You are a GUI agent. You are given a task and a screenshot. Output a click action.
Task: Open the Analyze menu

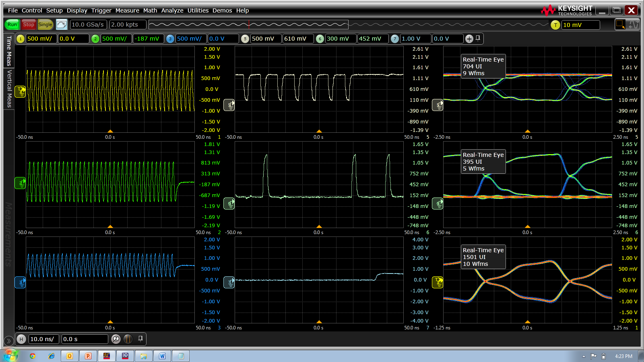pos(172,10)
